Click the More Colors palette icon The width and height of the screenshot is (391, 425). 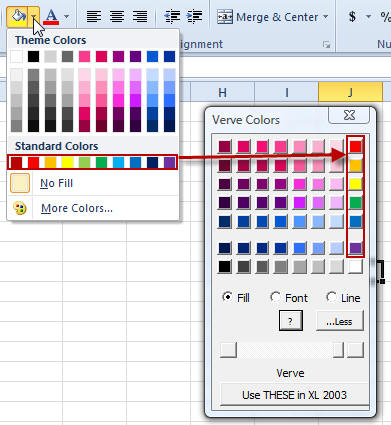click(20, 208)
